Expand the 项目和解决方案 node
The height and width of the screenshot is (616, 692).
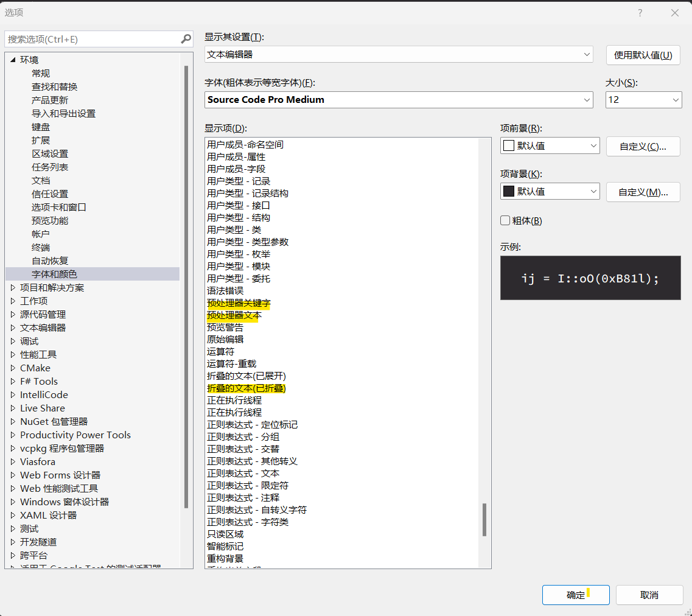coord(13,288)
